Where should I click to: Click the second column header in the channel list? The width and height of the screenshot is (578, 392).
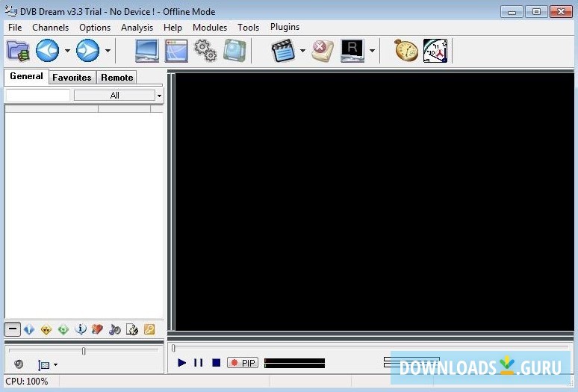point(124,109)
